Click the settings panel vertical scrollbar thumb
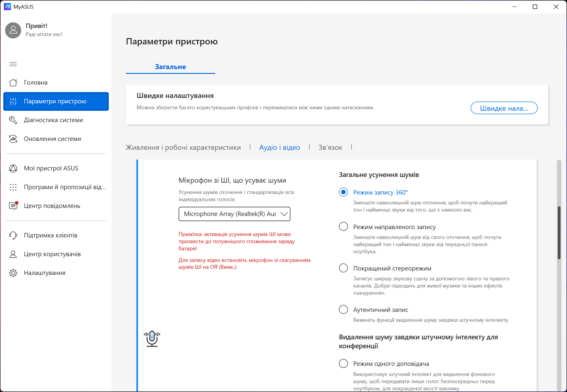Screen dimensions: 567x392 click(x=559, y=233)
